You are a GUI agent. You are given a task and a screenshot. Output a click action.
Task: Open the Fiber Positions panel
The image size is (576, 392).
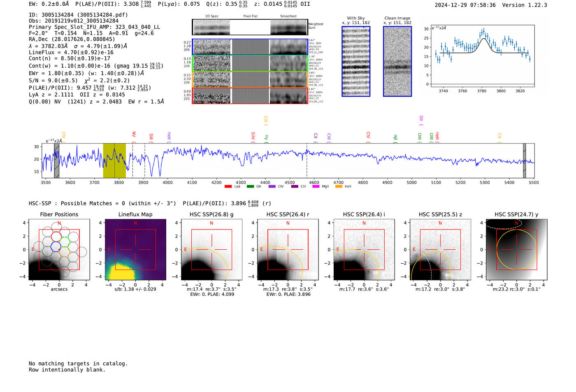[59, 250]
